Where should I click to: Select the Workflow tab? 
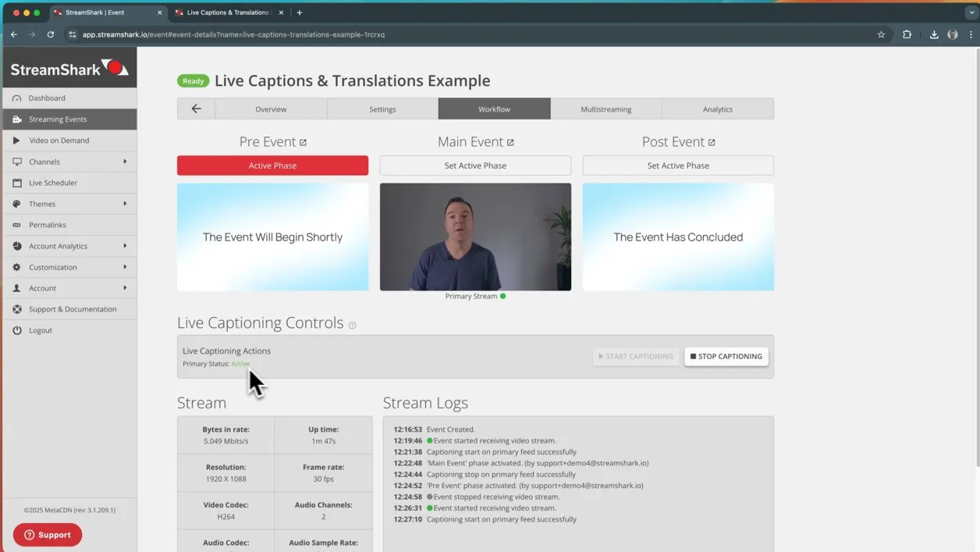[x=494, y=109]
